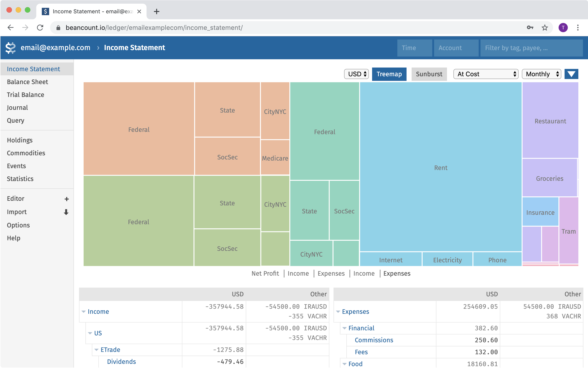
Task: Switch to Treemap visualization mode
Action: (x=389, y=74)
